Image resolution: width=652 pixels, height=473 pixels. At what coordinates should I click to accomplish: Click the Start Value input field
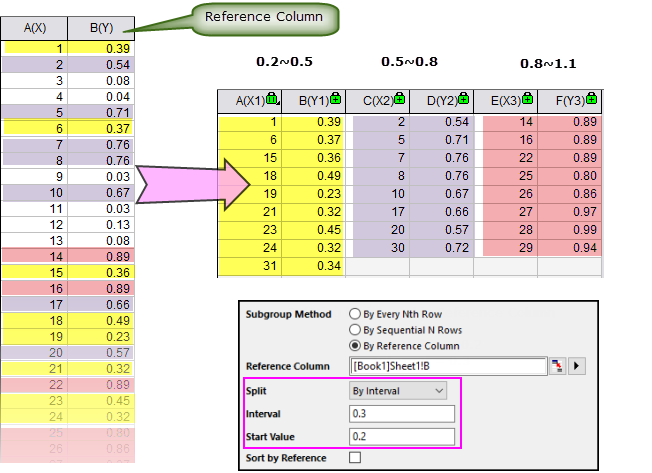(402, 436)
